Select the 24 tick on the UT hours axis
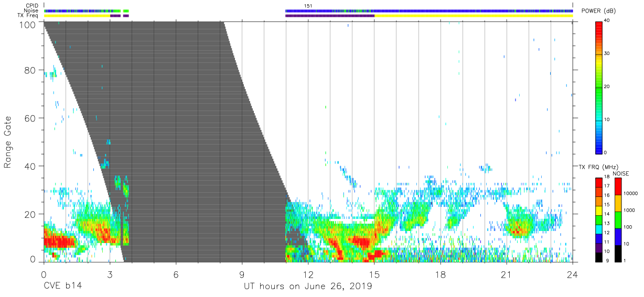 572,274
